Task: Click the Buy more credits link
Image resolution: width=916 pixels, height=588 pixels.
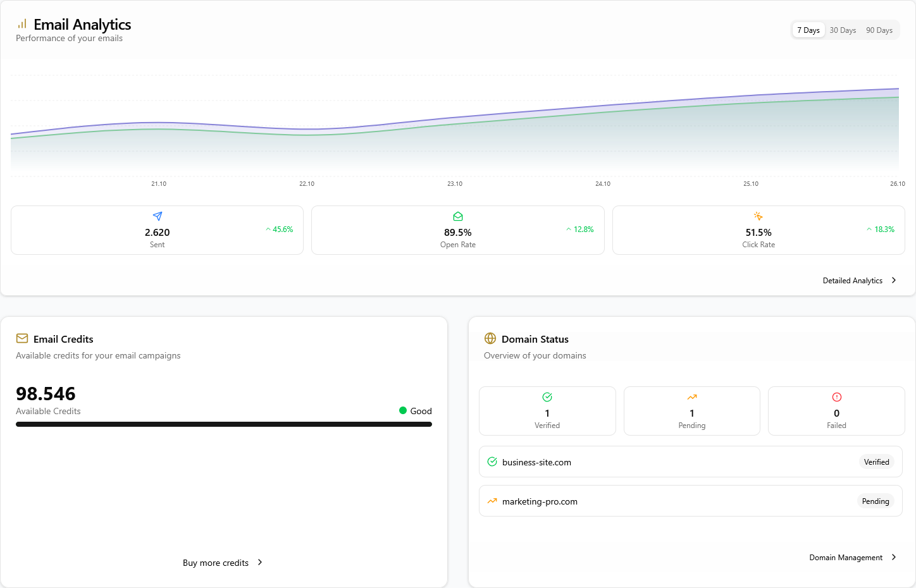Action: [216, 562]
